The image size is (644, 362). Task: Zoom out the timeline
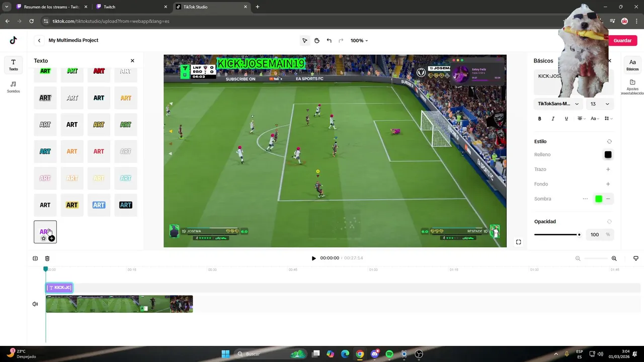(578, 258)
